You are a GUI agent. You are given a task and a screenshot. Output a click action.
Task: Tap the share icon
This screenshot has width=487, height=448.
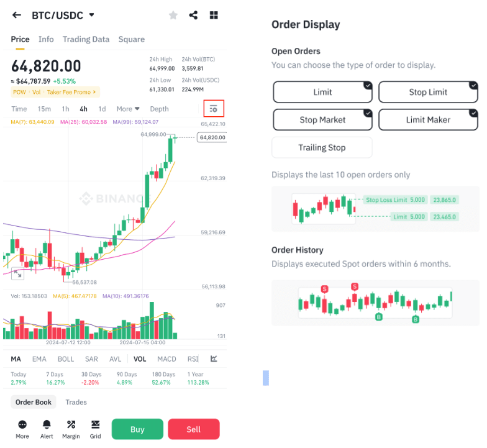(x=193, y=15)
